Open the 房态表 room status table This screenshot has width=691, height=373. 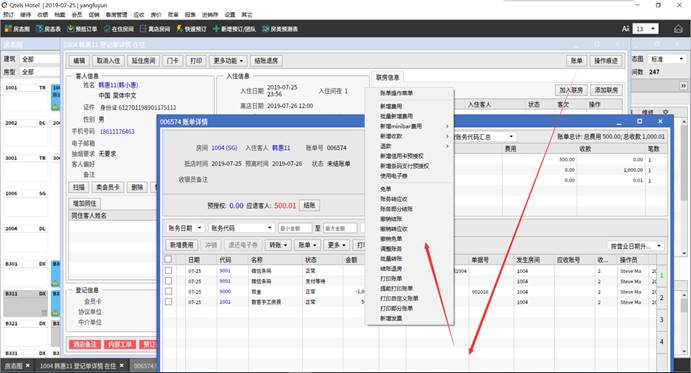click(48, 29)
